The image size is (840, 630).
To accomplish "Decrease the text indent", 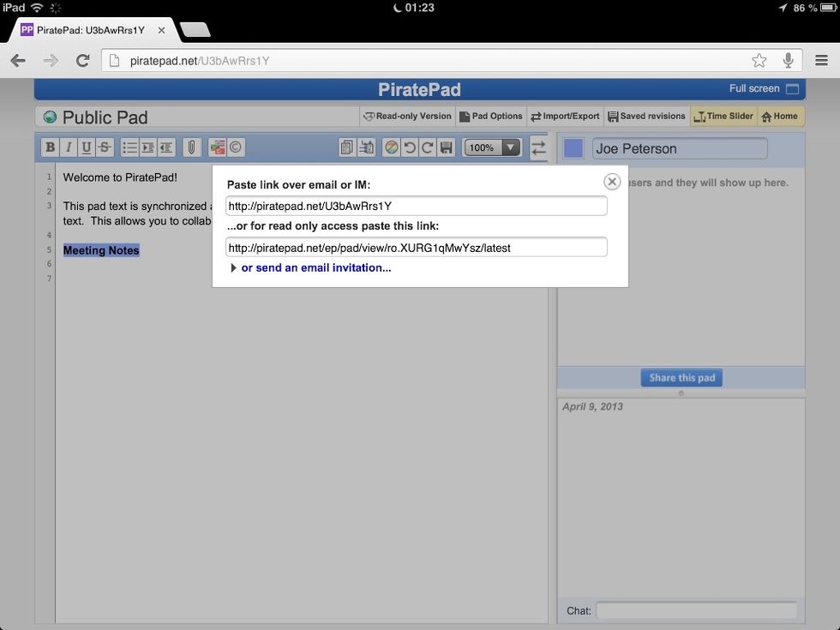I will 166,147.
